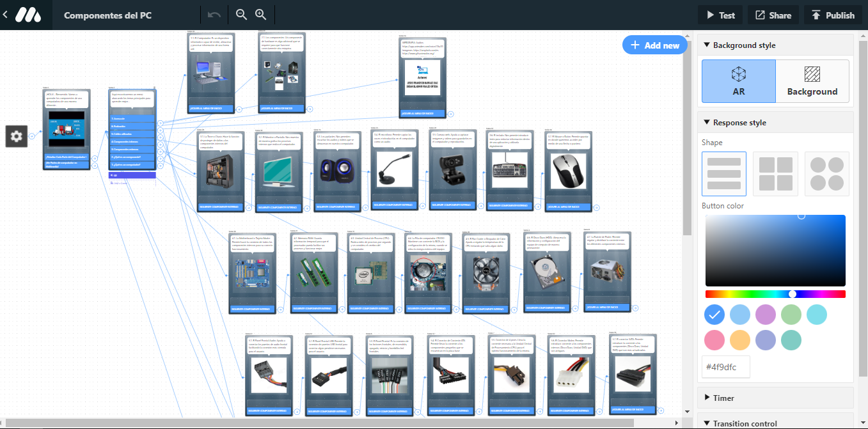Select the AR cube background style

pyautogui.click(x=738, y=81)
